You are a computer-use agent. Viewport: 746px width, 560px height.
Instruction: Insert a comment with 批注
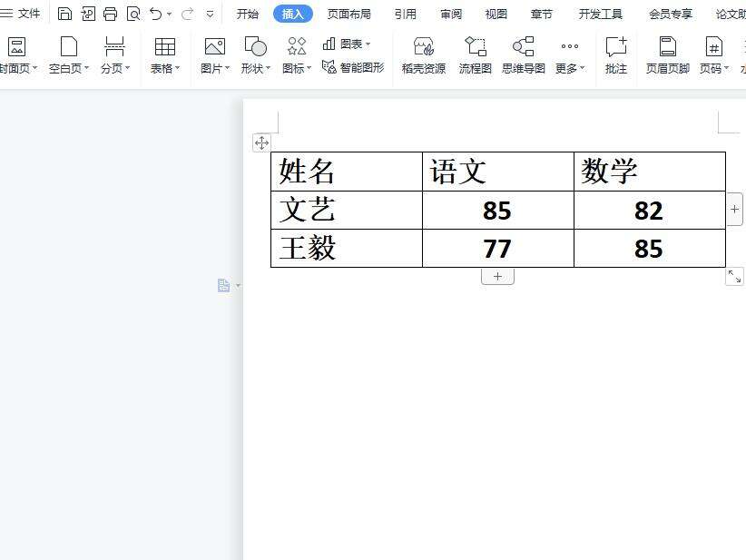(x=616, y=55)
